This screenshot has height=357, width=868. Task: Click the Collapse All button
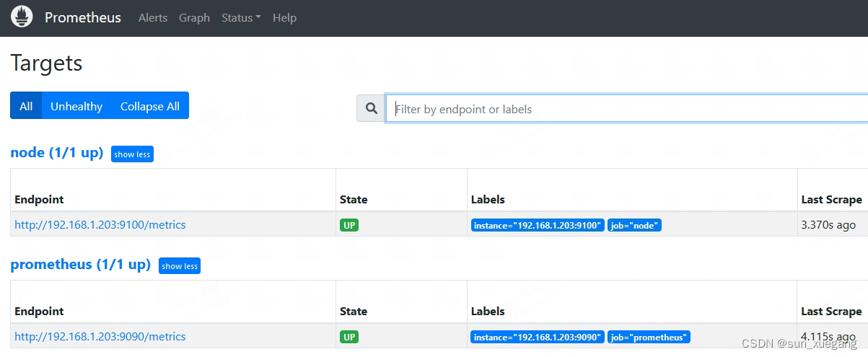point(150,105)
